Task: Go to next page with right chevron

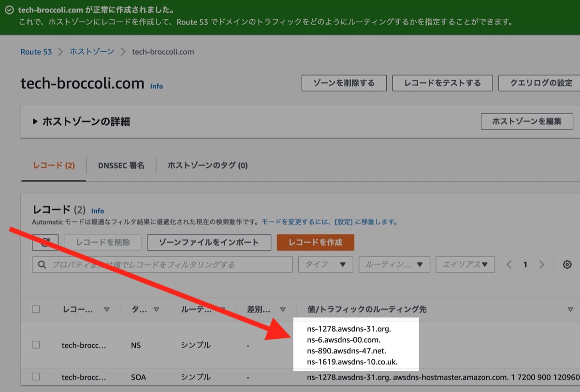Action: (x=541, y=264)
